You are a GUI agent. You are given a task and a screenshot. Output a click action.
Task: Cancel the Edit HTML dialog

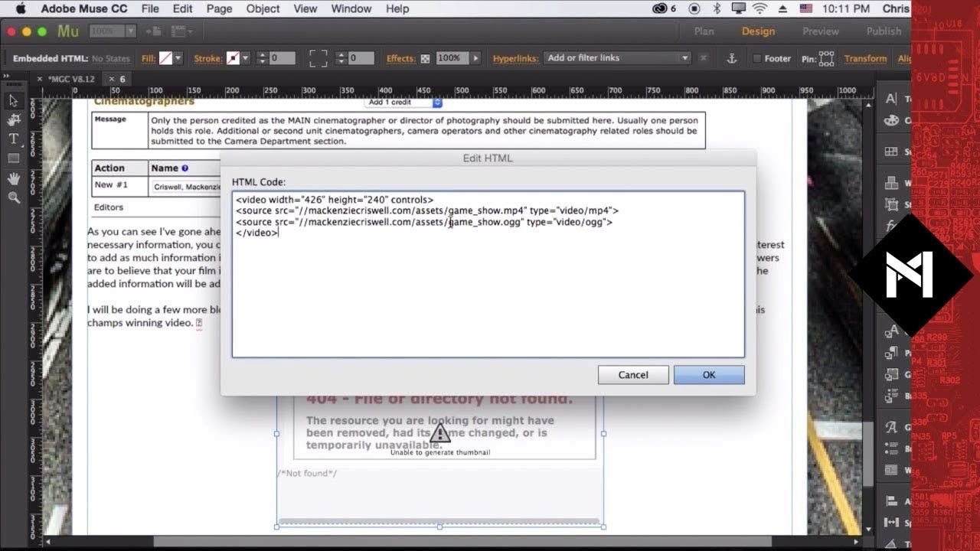tap(632, 375)
